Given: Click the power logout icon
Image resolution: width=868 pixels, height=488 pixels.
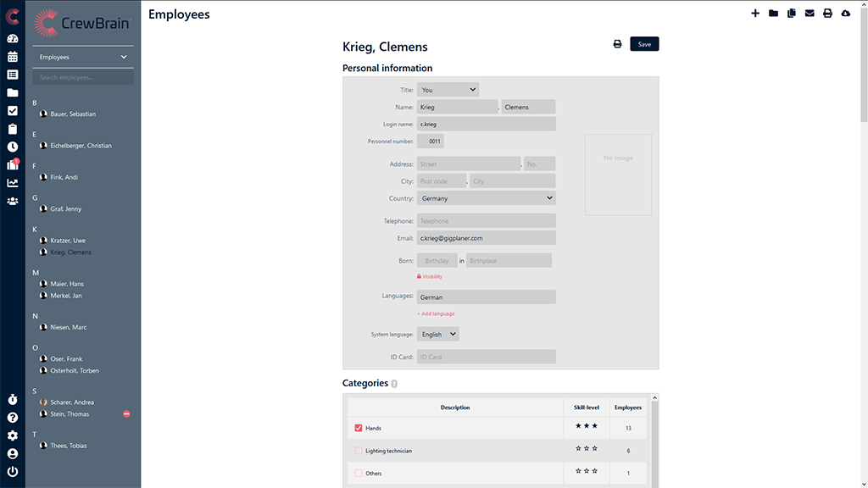Looking at the screenshot, I should click(13, 472).
